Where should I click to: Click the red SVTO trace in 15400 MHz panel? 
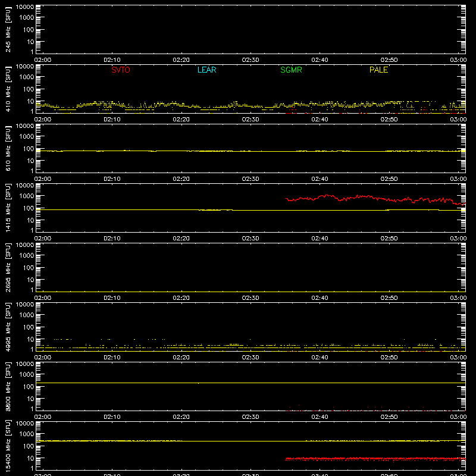click(x=375, y=459)
